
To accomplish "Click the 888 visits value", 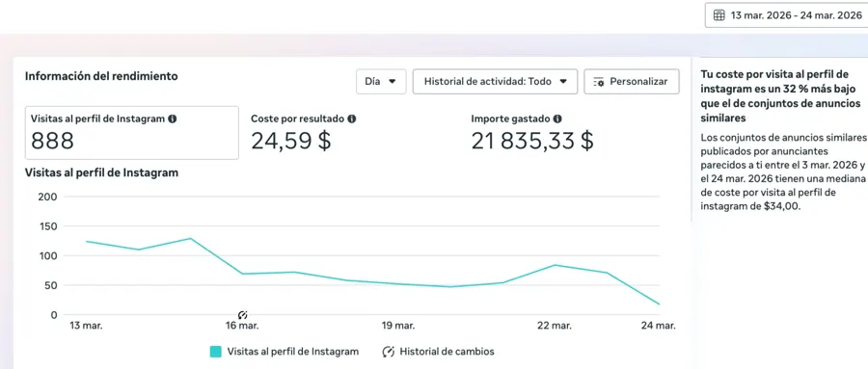I will [x=52, y=142].
